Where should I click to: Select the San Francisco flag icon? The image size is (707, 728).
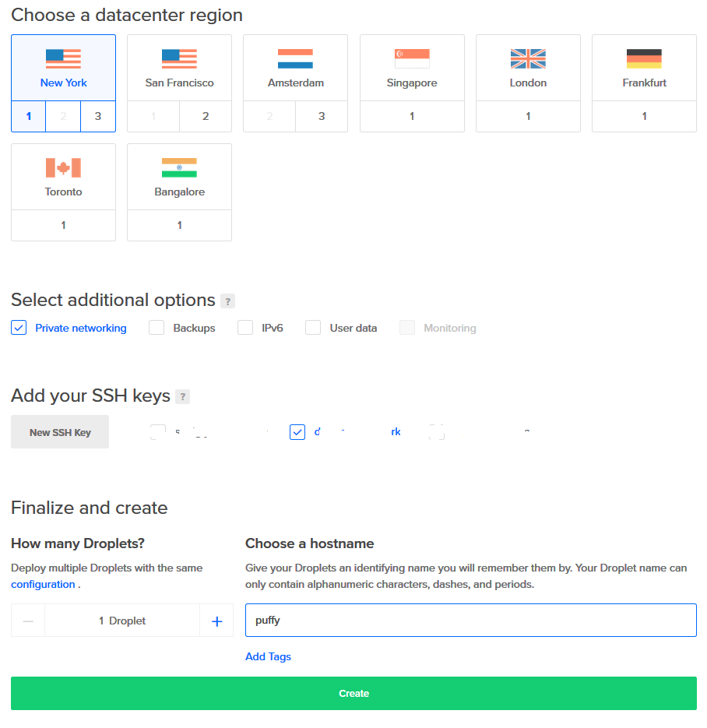point(179,59)
